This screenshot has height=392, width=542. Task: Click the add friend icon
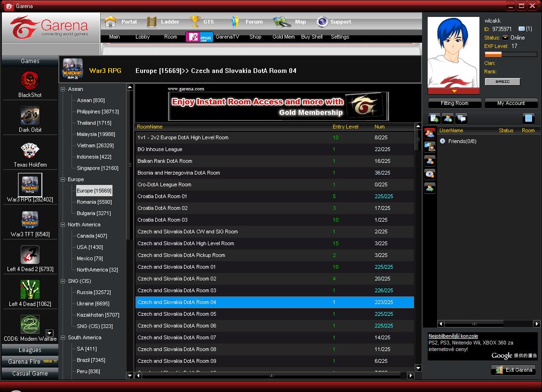click(447, 119)
